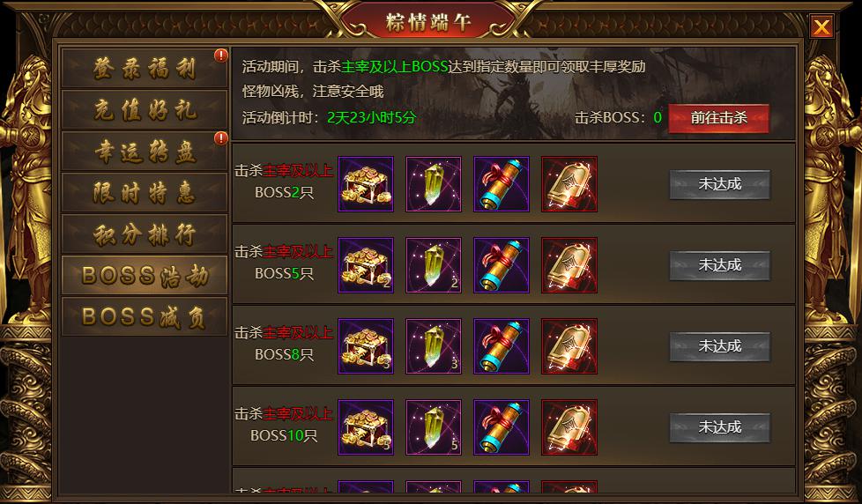
Task: Click the treasure chest reward in the BOSS8 row
Action: click(366, 346)
